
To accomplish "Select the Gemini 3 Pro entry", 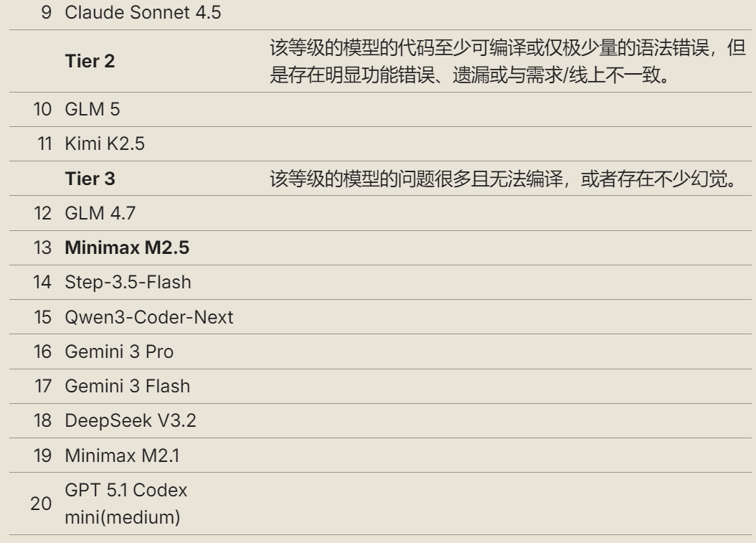I will (119, 352).
